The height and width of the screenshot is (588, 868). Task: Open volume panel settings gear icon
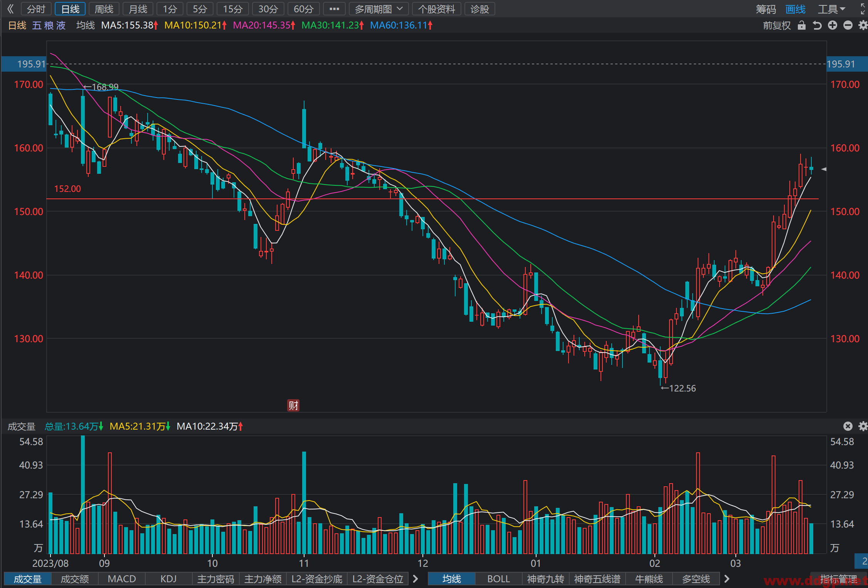[863, 426]
